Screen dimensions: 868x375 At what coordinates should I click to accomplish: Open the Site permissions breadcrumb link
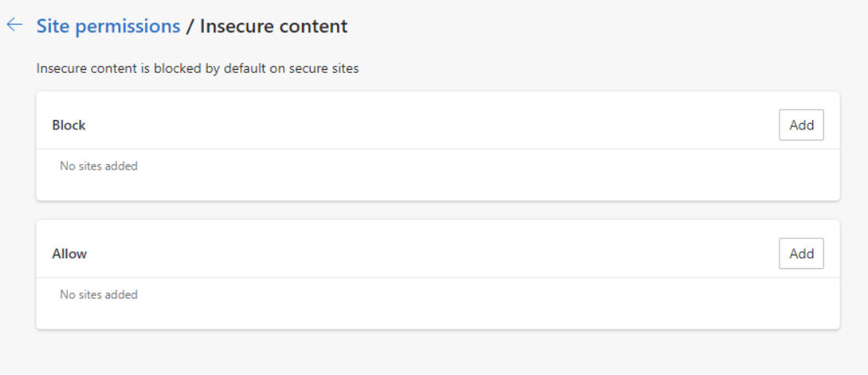(x=108, y=26)
